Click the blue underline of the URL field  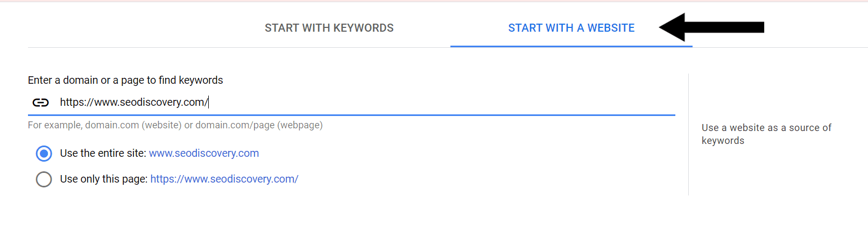(x=351, y=115)
